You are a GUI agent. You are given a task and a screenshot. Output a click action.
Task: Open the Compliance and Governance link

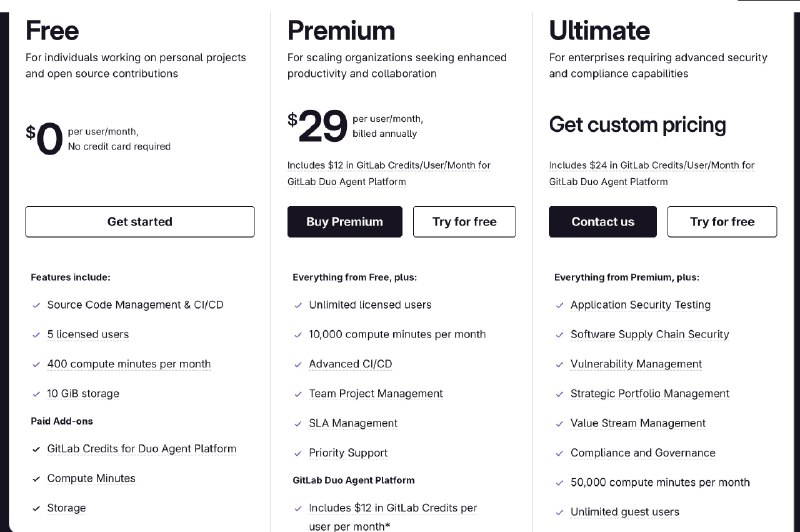[642, 453]
